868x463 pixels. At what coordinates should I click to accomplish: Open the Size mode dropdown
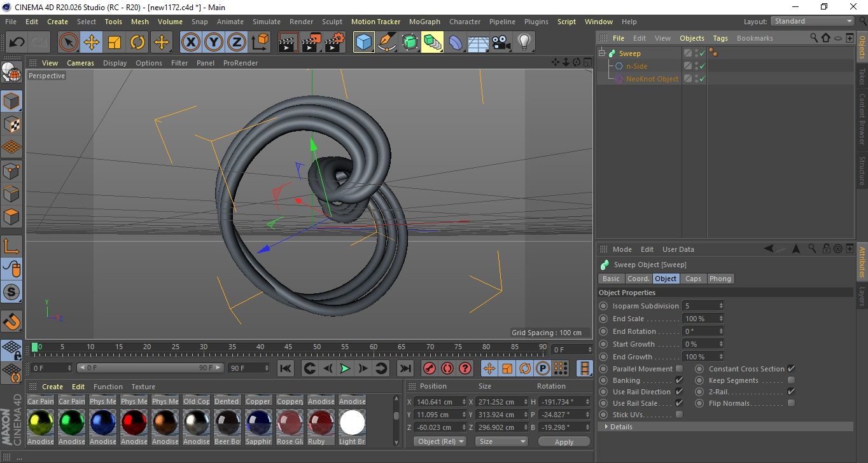click(502, 441)
